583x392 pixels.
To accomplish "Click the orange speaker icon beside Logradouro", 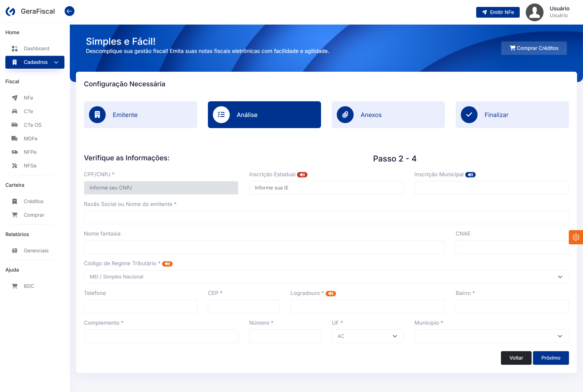I will pyautogui.click(x=331, y=294).
